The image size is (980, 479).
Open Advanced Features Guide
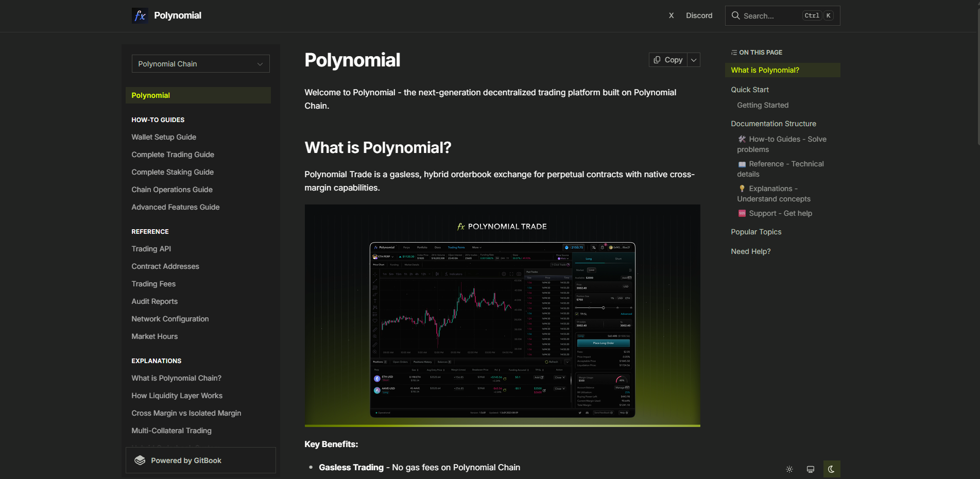click(176, 207)
